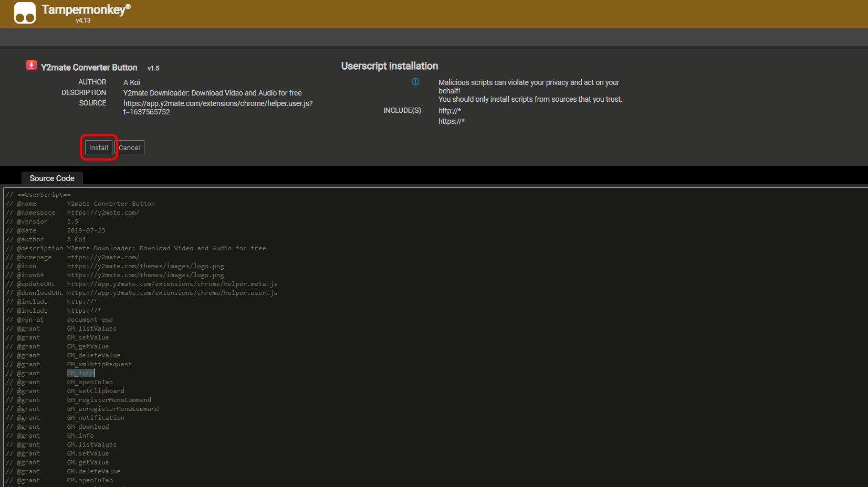Click the GM_download grant line

tap(58, 427)
